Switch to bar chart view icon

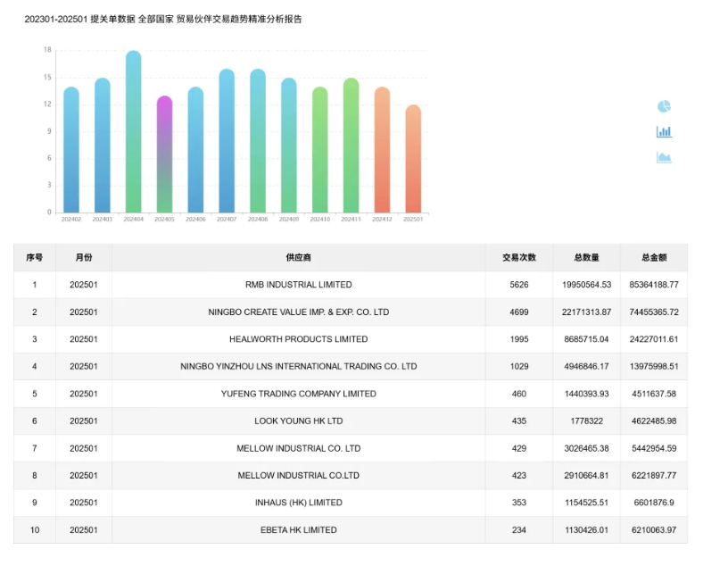(x=664, y=132)
